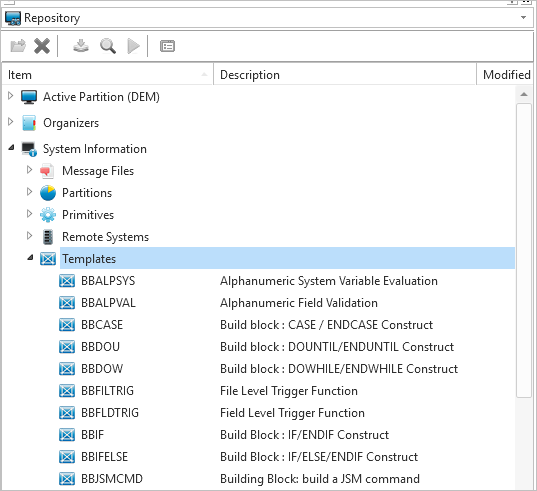Sort by the Item column header

108,74
